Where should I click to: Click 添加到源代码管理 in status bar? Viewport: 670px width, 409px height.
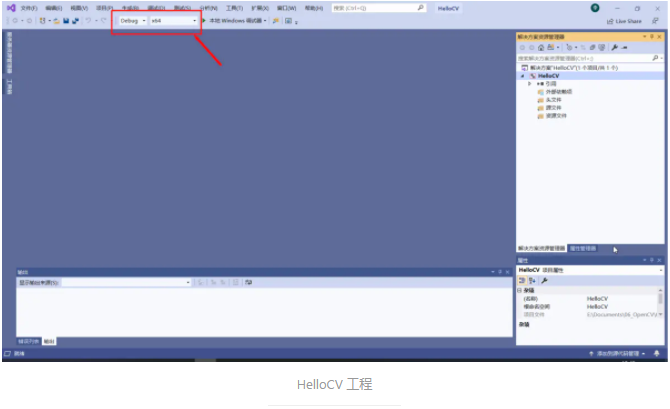click(617, 353)
